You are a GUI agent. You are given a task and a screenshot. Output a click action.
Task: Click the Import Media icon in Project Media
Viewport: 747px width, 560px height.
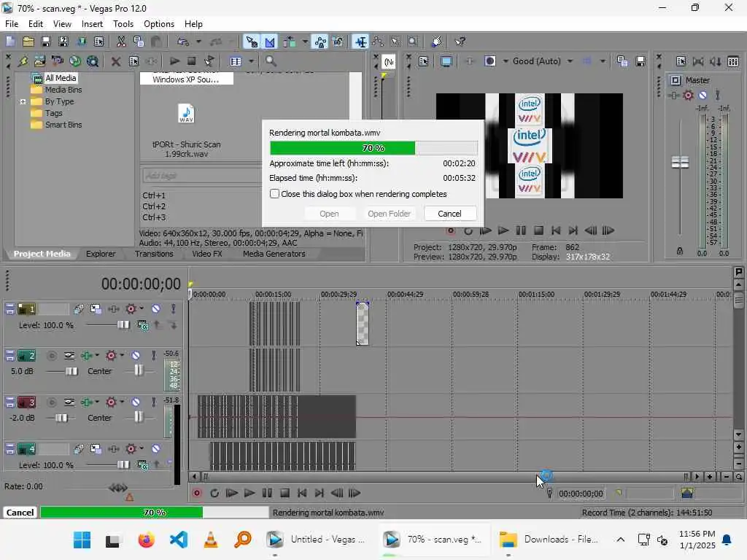click(40, 61)
